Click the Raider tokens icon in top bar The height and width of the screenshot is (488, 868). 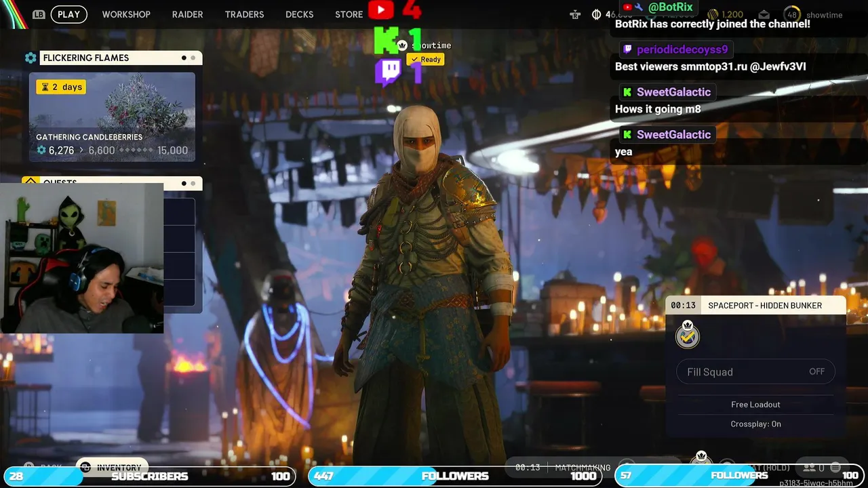coord(575,14)
